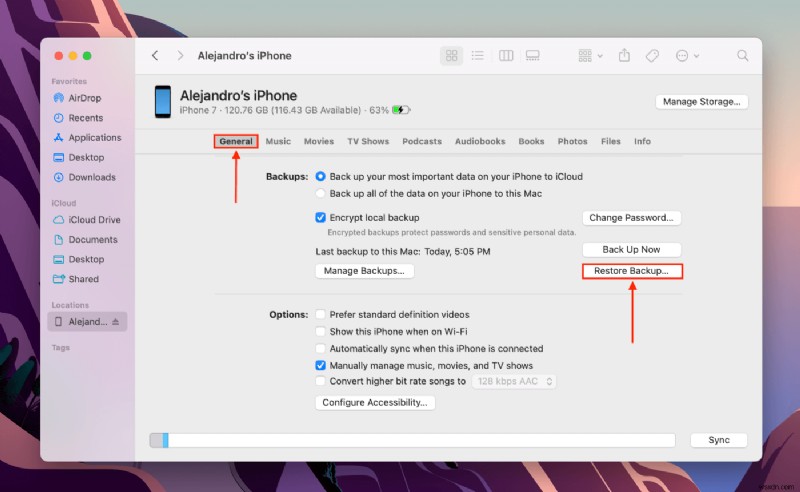The width and height of the screenshot is (800, 492).
Task: Switch to gallery view
Action: pyautogui.click(x=533, y=56)
